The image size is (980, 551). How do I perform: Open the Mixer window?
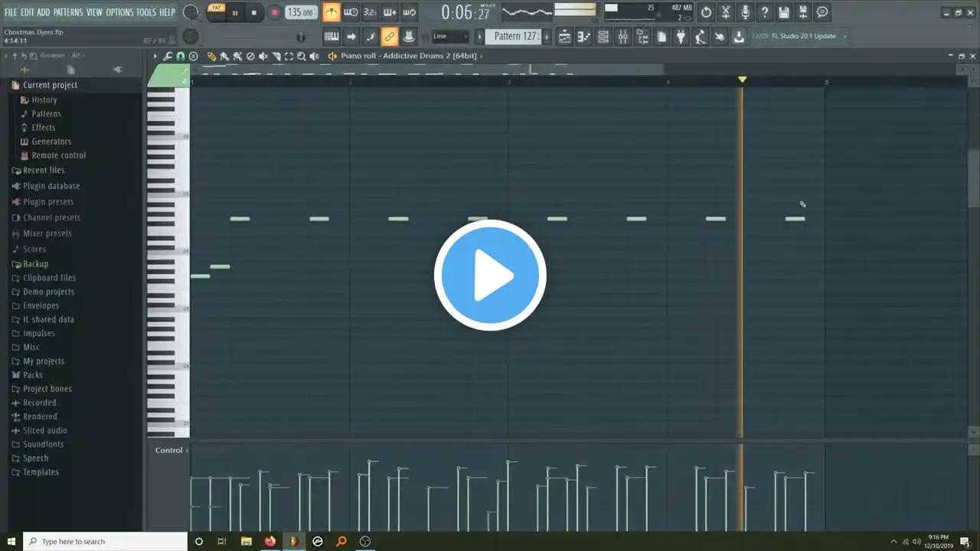[x=623, y=36]
